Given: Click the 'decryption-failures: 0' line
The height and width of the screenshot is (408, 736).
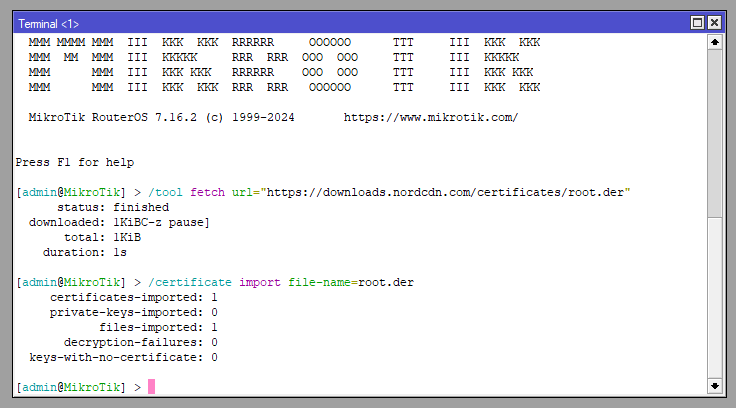Looking at the screenshot, I should [141, 343].
